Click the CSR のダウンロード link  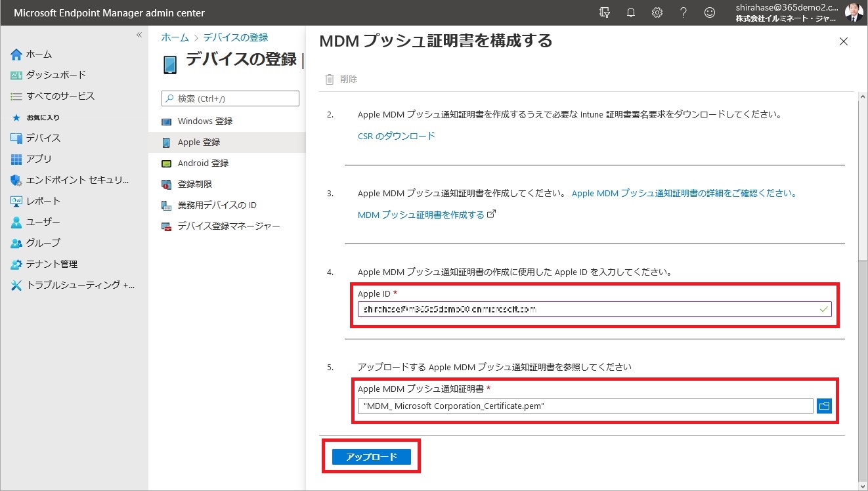coord(396,136)
